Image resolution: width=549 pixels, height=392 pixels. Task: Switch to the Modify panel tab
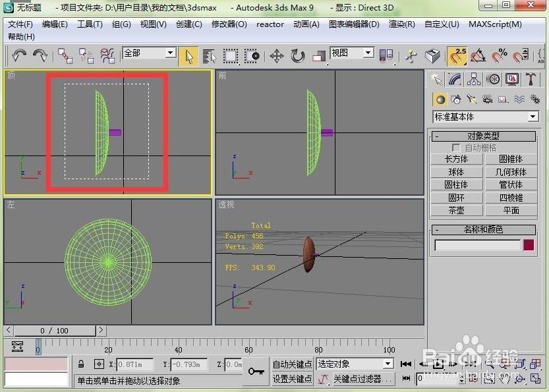coord(455,80)
